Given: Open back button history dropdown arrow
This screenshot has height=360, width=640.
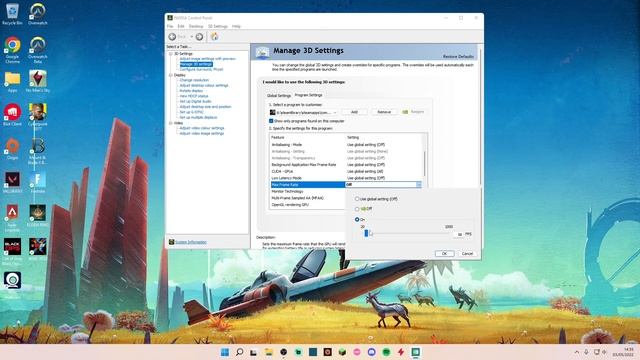Looking at the screenshot, I should click(x=191, y=37).
